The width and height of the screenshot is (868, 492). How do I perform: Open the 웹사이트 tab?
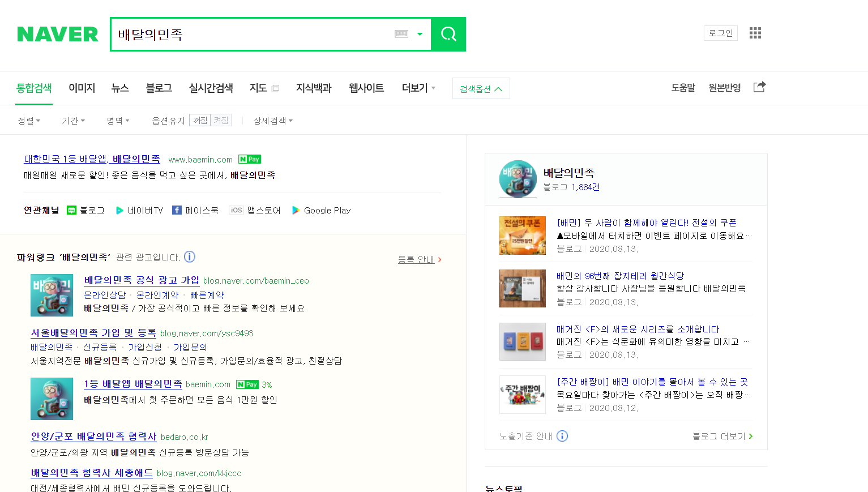tap(366, 88)
